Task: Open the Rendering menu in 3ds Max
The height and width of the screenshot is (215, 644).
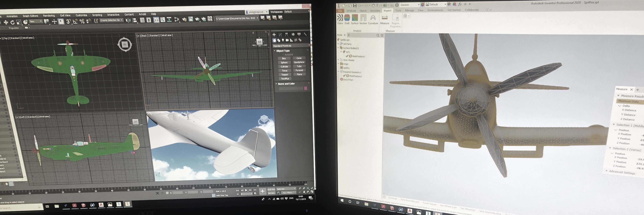Action: click(49, 16)
